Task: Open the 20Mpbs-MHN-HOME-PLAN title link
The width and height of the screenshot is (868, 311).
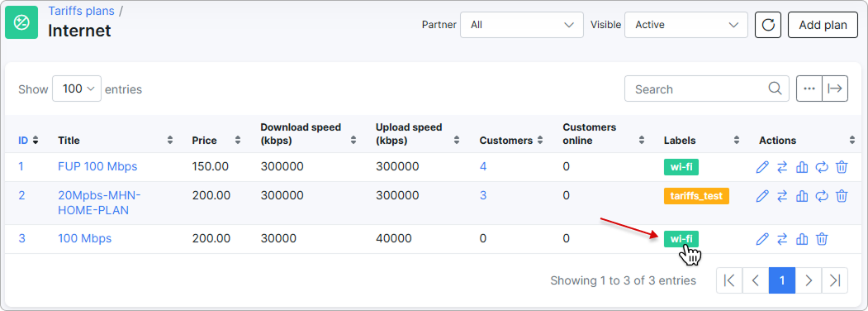Action: pyautogui.click(x=100, y=203)
